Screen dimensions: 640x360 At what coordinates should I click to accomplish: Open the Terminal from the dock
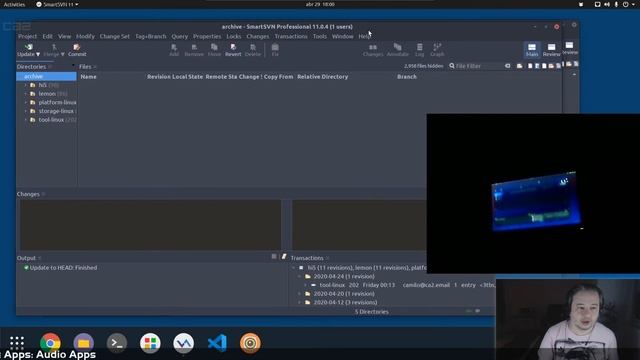coord(117,343)
